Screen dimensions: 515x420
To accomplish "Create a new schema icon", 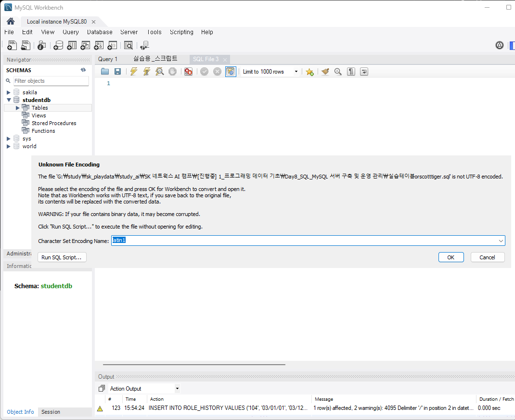I will (58, 45).
